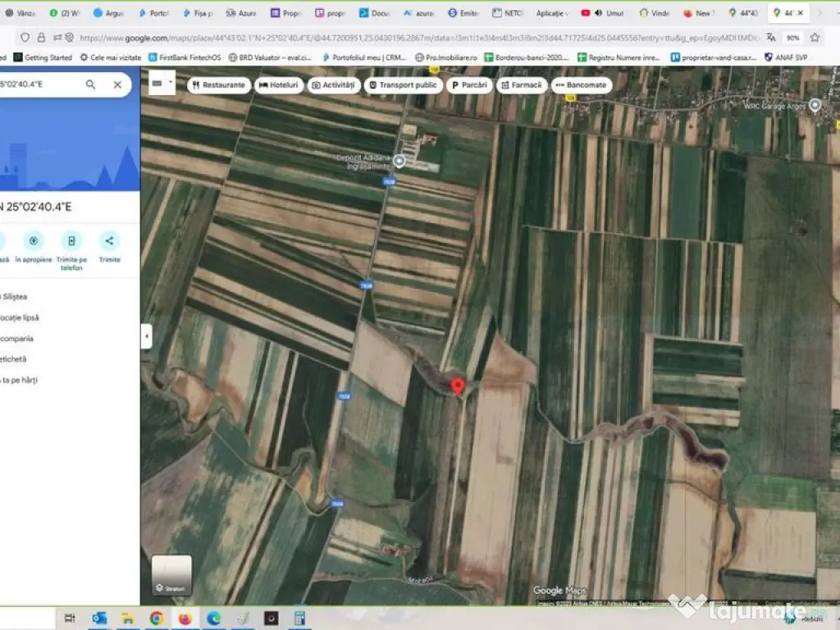Bookmark page with the star icon
The image size is (840, 630).
tap(815, 38)
